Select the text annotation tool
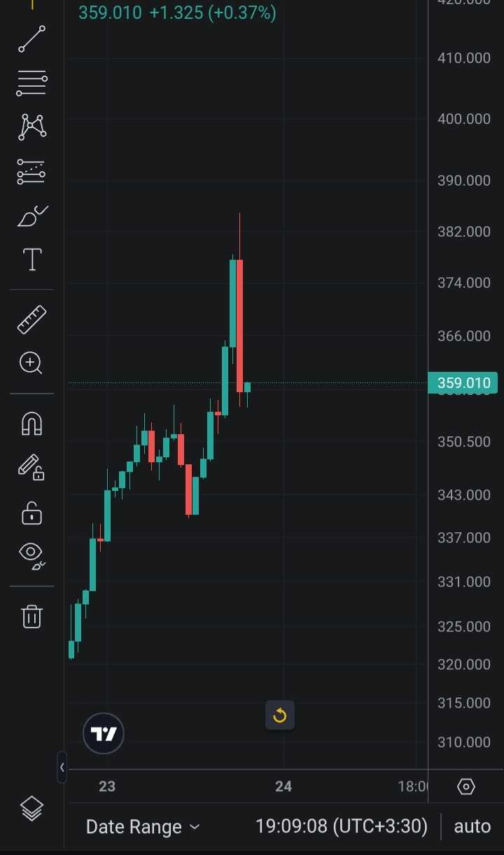The width and height of the screenshot is (504, 855). click(x=31, y=260)
